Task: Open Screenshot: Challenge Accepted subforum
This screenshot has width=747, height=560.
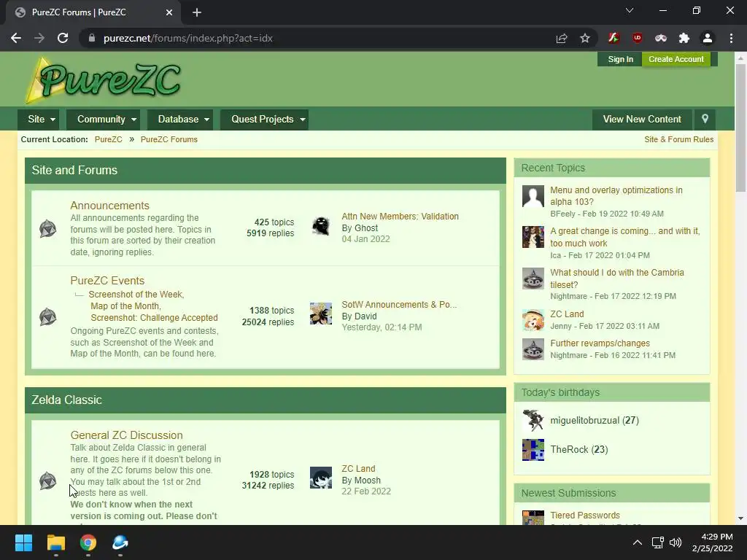Action: pos(154,318)
